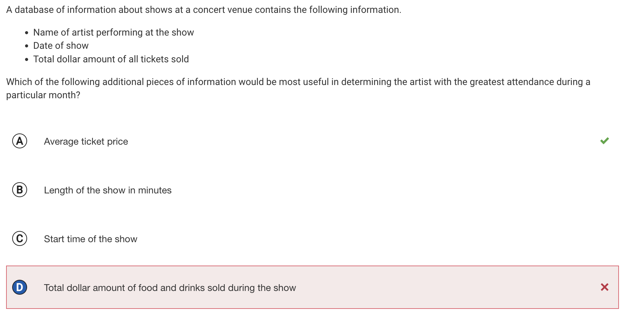Screen dimensions: 644x315
Task: Click the bullet dot before "Total dollar amount of all tickets"
Action: tap(27, 60)
